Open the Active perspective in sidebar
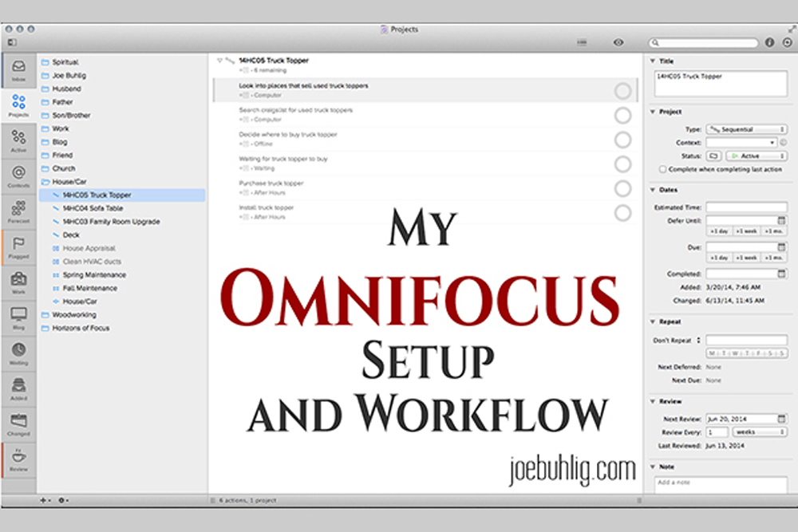 19,140
